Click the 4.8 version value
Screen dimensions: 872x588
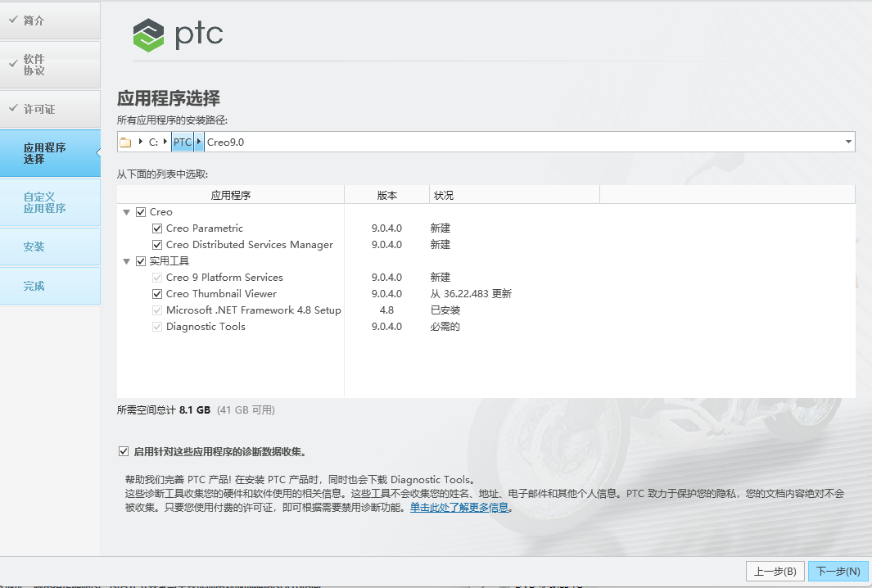386,310
